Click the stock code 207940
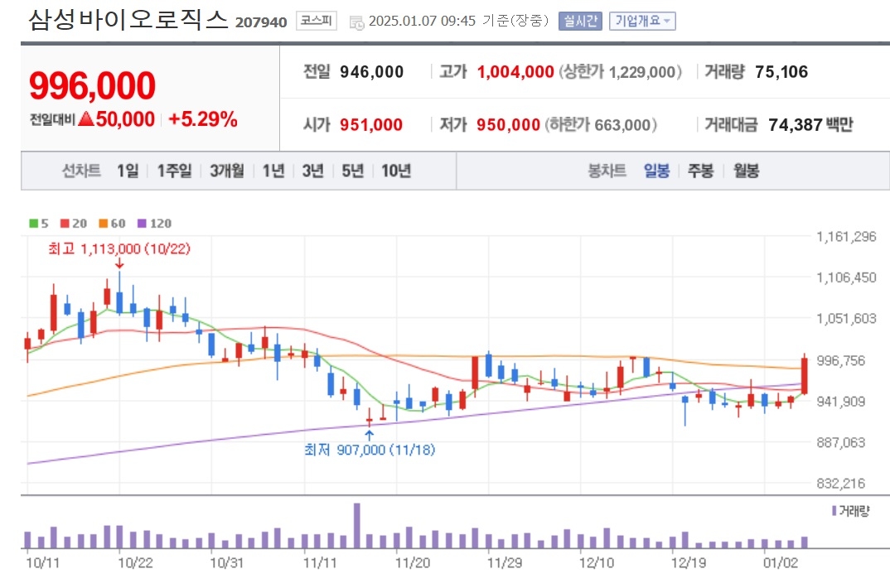The height and width of the screenshot is (588, 890). click(261, 22)
